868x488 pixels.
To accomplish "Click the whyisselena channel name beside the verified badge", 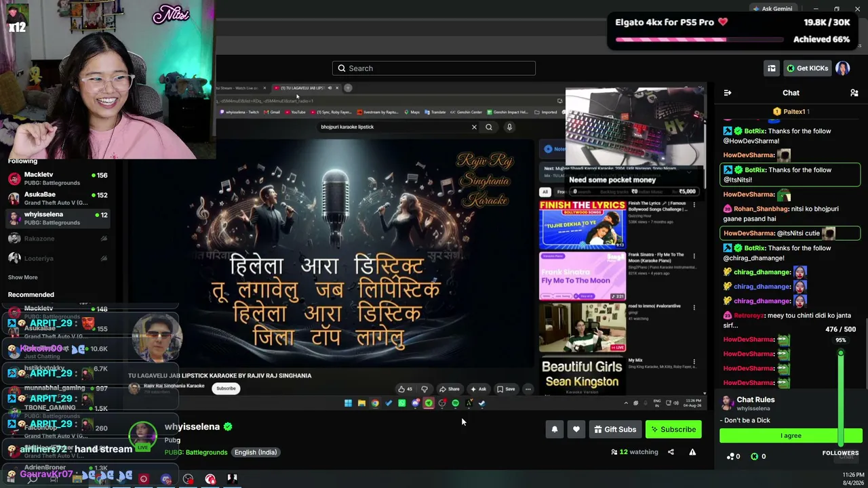I will 192,427.
